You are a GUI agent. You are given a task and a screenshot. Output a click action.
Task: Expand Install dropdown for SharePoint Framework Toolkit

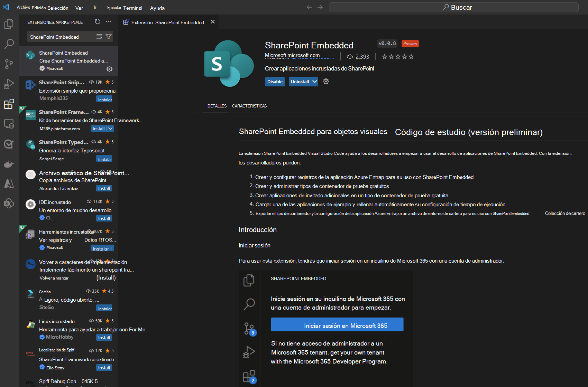(110, 129)
